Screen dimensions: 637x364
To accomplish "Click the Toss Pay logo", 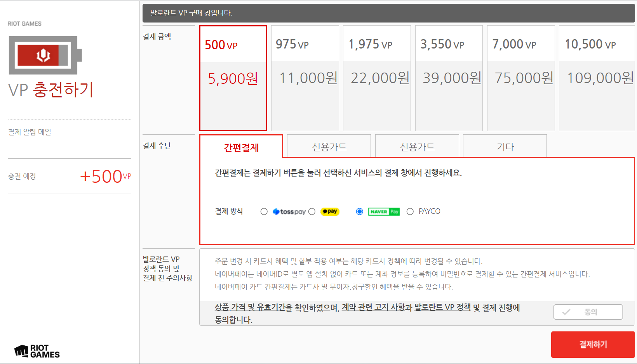I will coord(289,211).
